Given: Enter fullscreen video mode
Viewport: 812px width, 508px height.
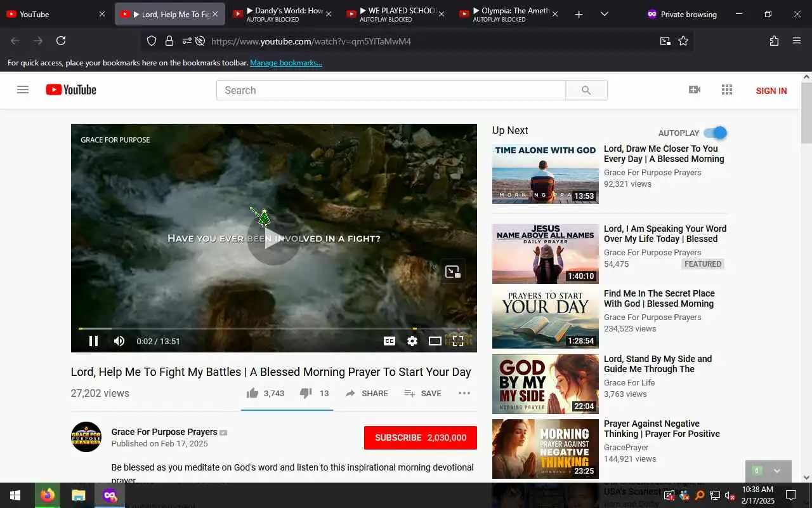Looking at the screenshot, I should tap(458, 341).
